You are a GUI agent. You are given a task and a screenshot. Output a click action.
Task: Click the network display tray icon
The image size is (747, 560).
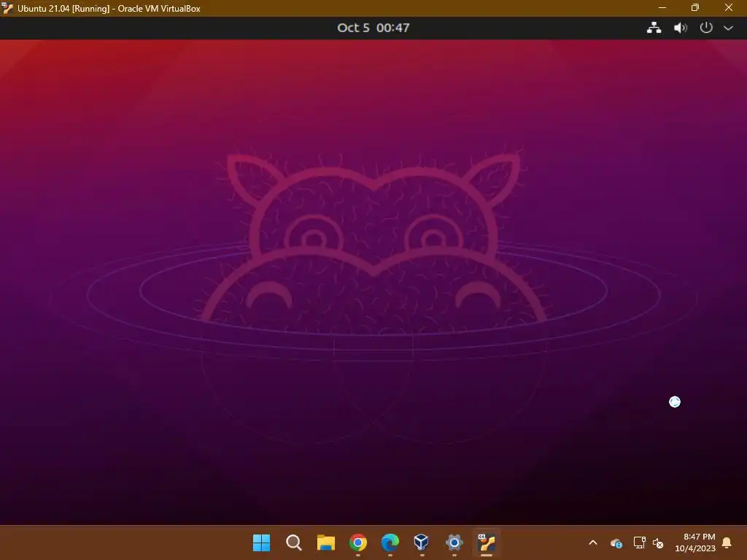[639, 542]
